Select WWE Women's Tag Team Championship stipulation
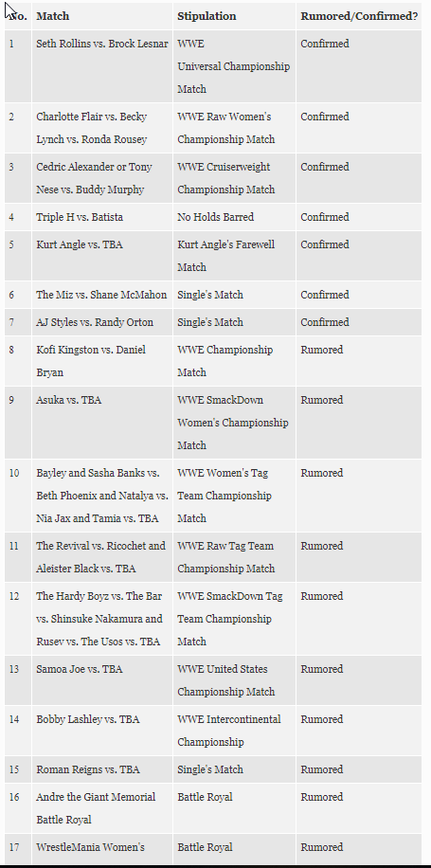Viewport: 431px width, 868px height. click(x=224, y=496)
